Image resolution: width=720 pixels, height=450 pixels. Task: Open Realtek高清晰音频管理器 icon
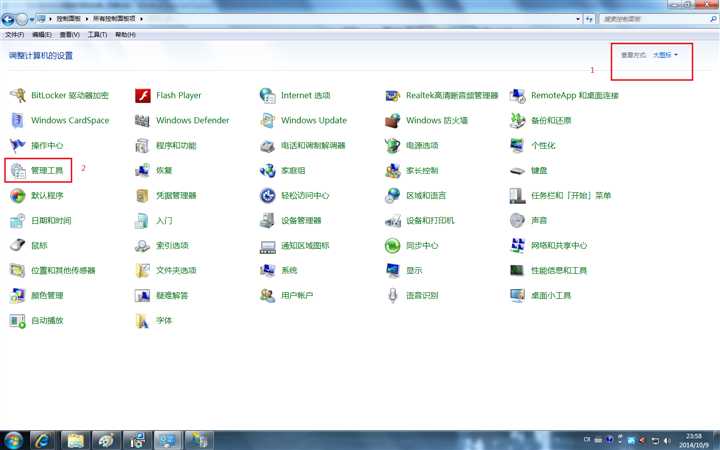click(x=393, y=96)
